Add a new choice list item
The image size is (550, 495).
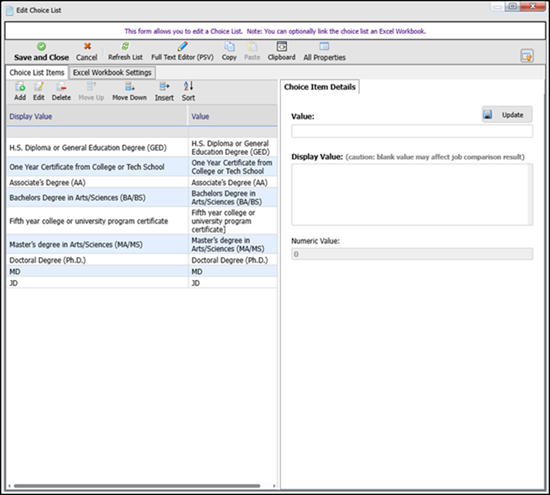20,86
